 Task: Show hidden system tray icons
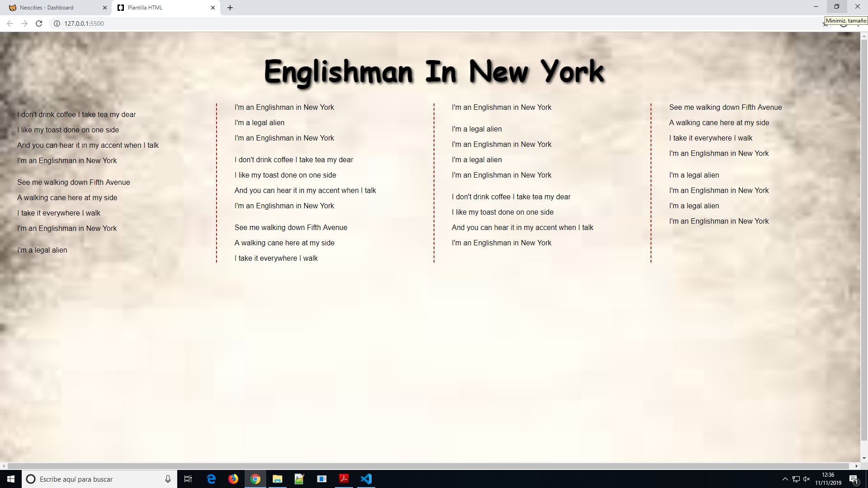pyautogui.click(x=785, y=479)
